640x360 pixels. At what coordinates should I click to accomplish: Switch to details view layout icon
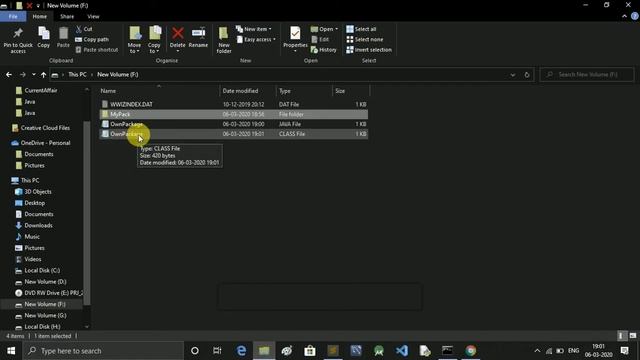pos(621,336)
